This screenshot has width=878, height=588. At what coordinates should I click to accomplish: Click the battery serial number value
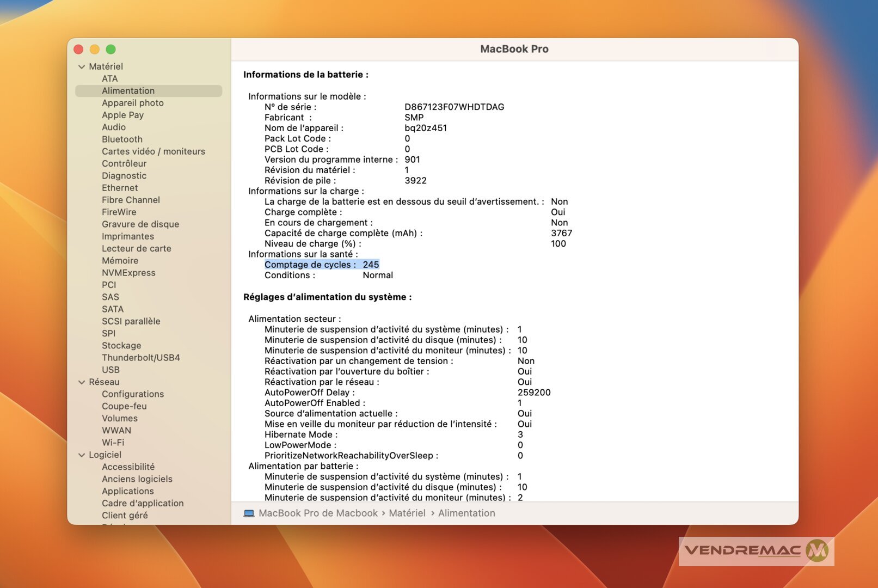[454, 107]
